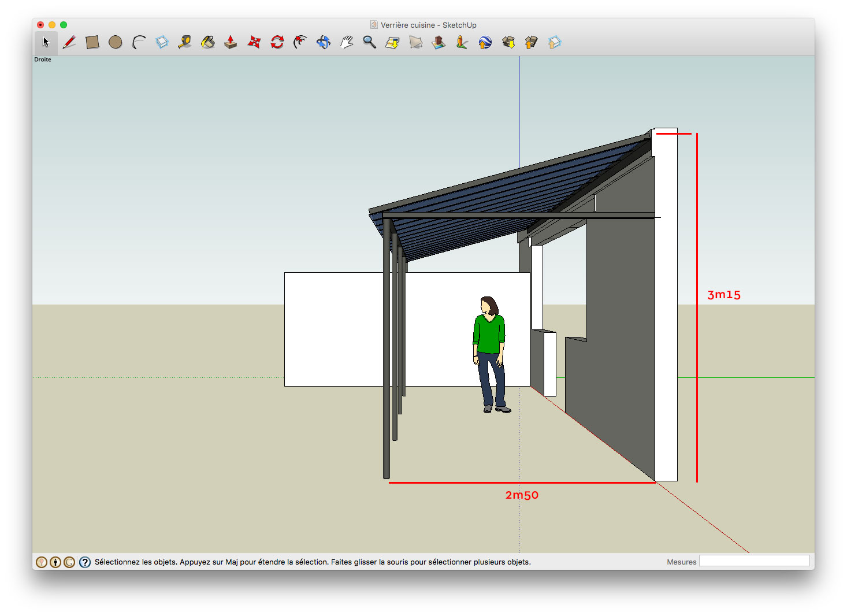Click the Extension Warehouse icon at toolbar end
The height and width of the screenshot is (616, 847).
point(555,42)
